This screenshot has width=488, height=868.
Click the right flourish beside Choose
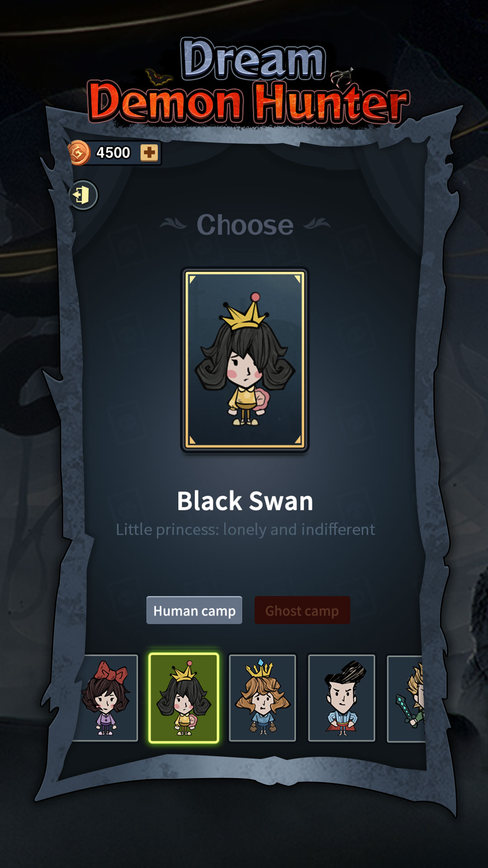317,224
